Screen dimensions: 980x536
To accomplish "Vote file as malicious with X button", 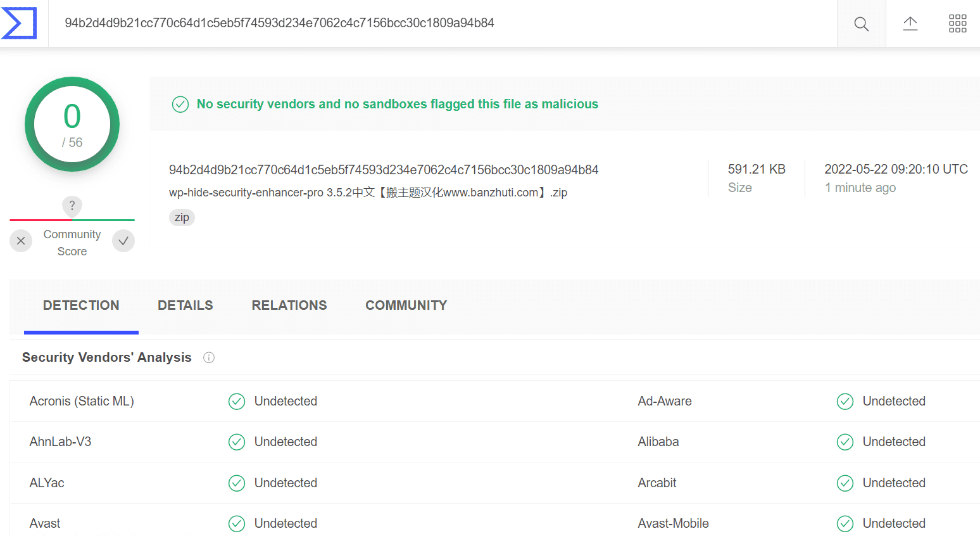I will (21, 241).
